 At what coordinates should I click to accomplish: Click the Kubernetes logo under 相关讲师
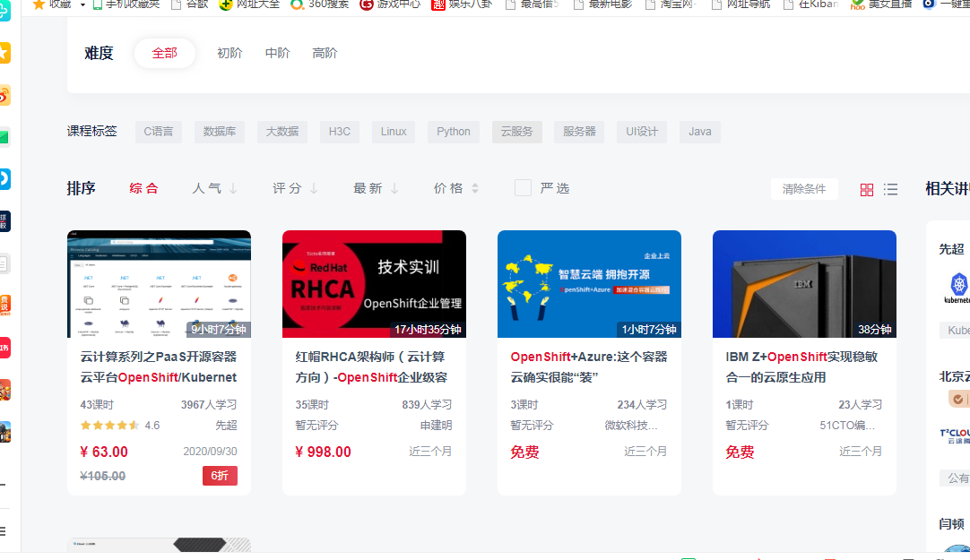[959, 288]
